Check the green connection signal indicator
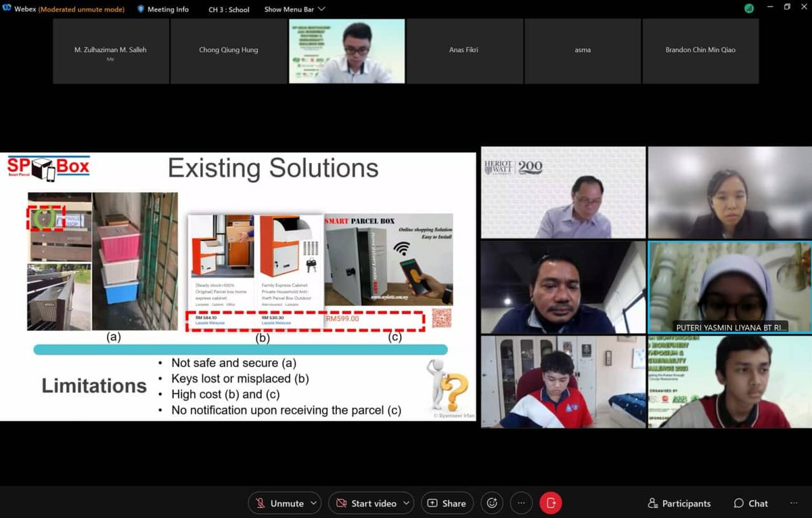812x518 pixels. 749,9
